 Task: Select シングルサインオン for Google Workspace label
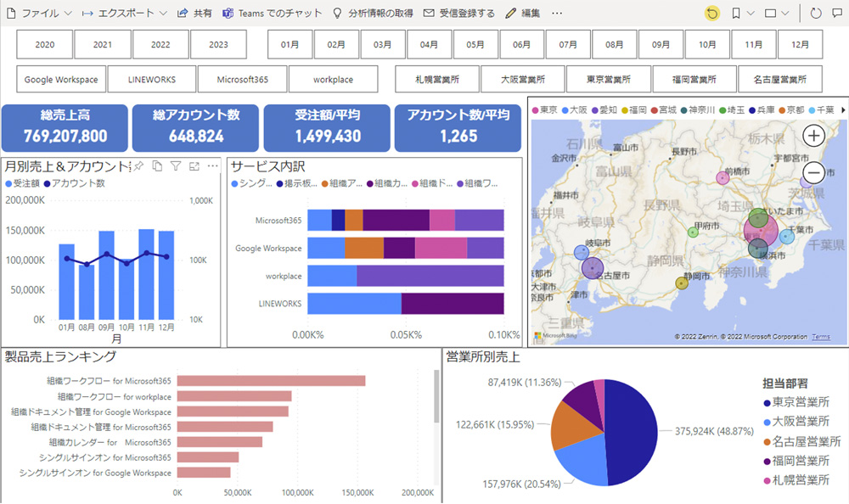tap(95, 473)
